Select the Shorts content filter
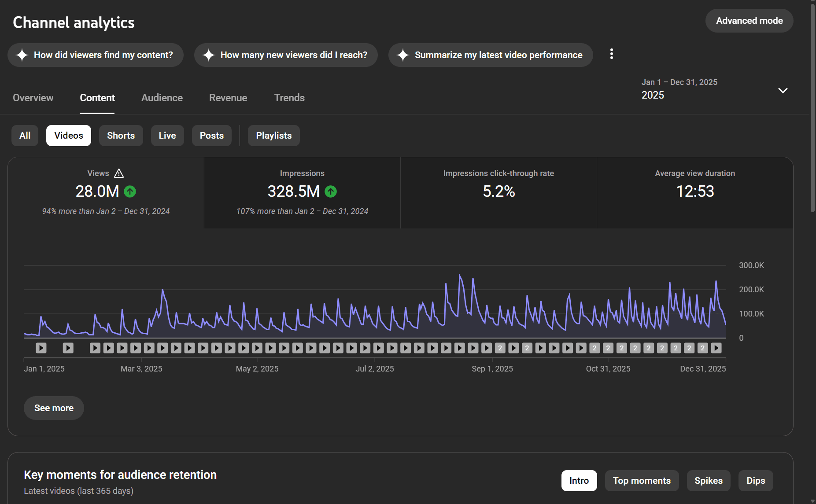The width and height of the screenshot is (816, 504). click(121, 136)
